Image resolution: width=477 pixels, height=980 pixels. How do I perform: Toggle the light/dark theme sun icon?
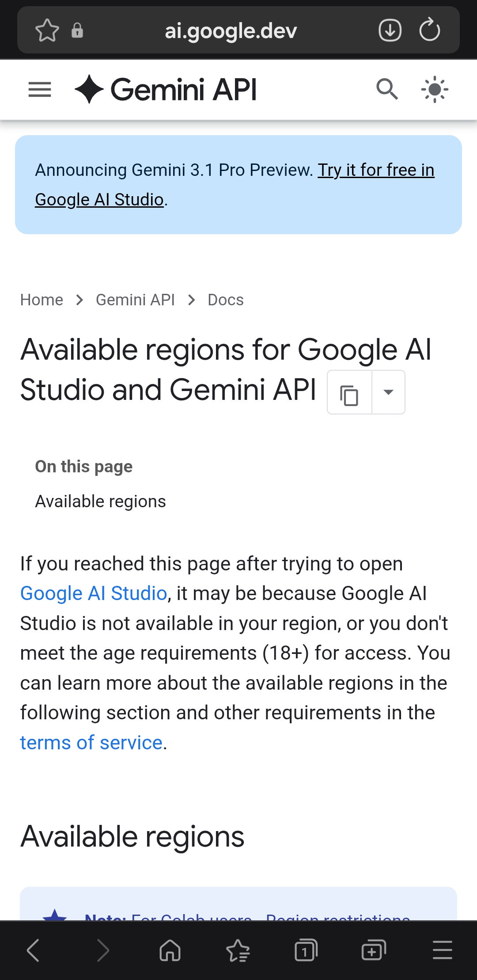(435, 89)
